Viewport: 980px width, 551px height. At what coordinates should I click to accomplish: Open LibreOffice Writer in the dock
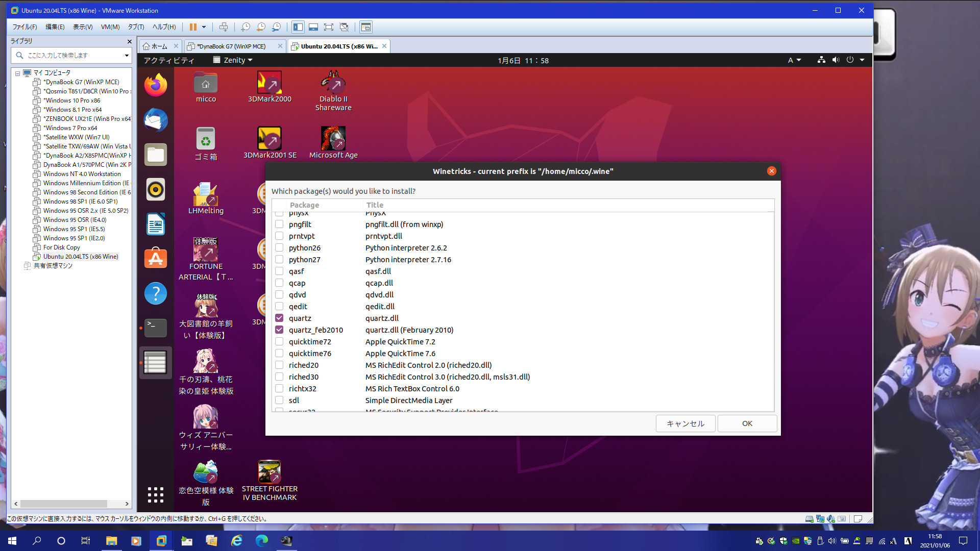click(x=156, y=224)
